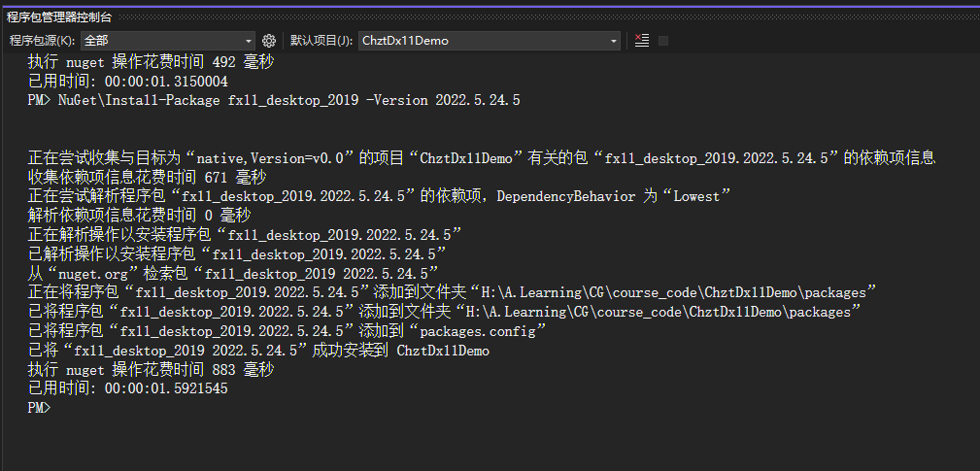Click the grayed-out stop command square
This screenshot has height=471, width=980.
point(663,41)
